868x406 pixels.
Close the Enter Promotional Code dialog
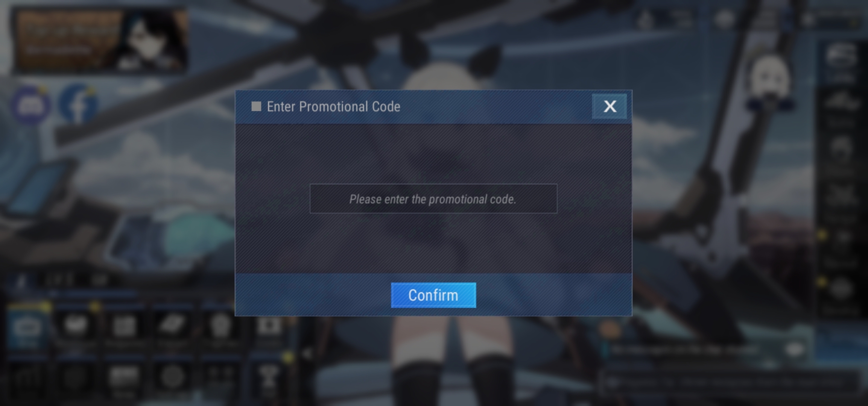609,106
